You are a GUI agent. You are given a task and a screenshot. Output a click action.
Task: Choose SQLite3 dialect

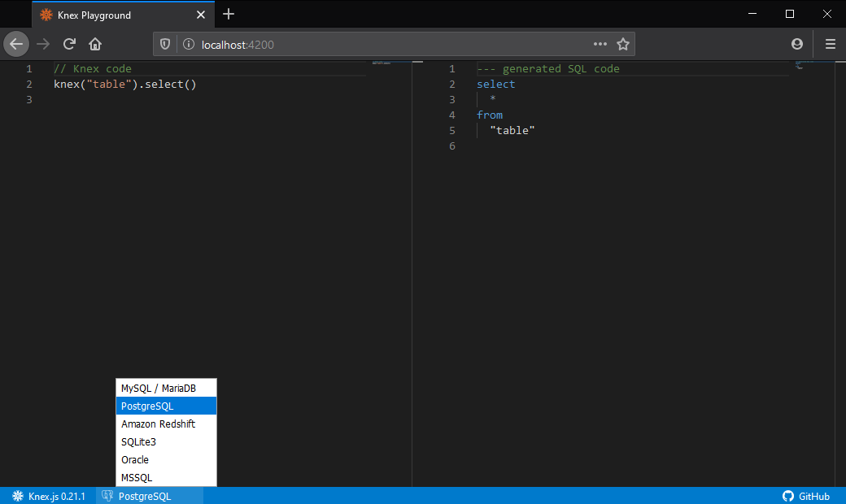pos(166,441)
